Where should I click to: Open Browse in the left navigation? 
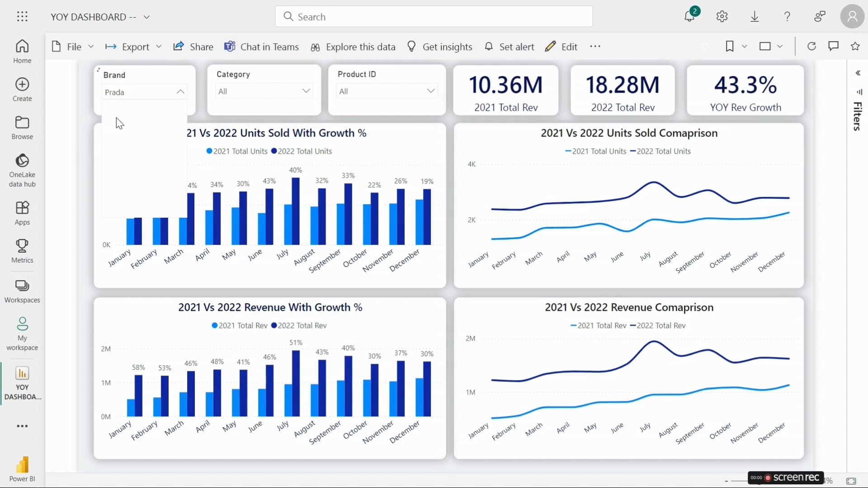22,127
